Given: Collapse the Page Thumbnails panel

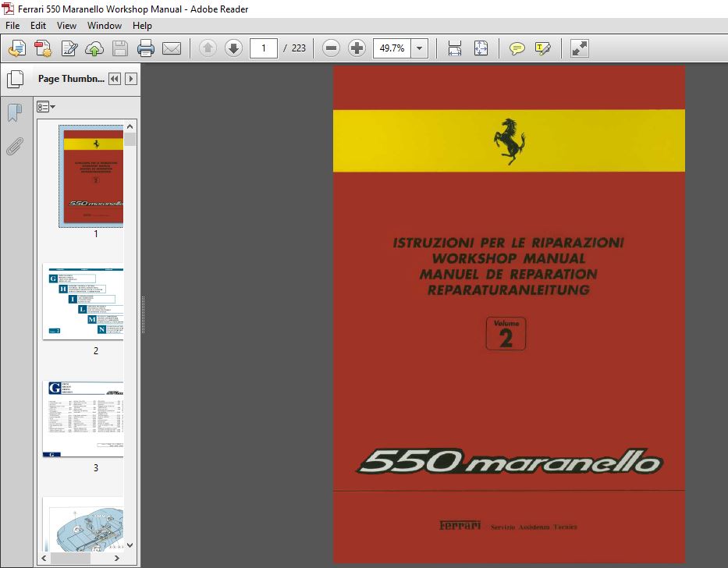Looking at the screenshot, I should coord(115,79).
